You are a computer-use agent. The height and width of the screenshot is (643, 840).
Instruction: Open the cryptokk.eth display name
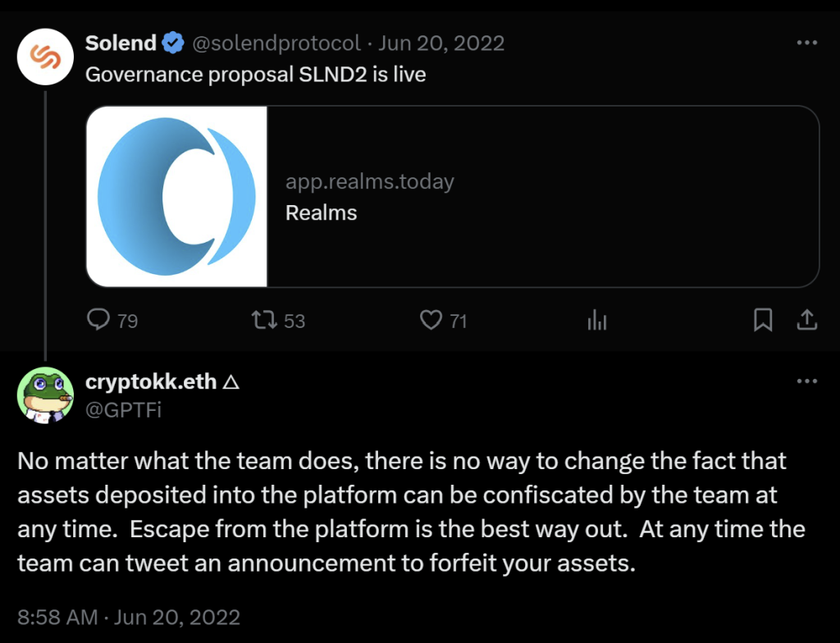pyautogui.click(x=151, y=381)
